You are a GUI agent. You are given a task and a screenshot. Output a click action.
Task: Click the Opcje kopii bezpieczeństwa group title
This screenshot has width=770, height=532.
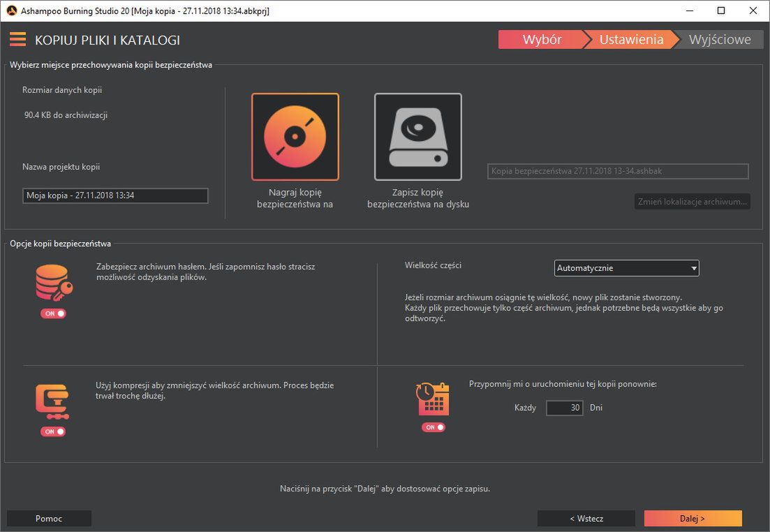click(x=61, y=244)
